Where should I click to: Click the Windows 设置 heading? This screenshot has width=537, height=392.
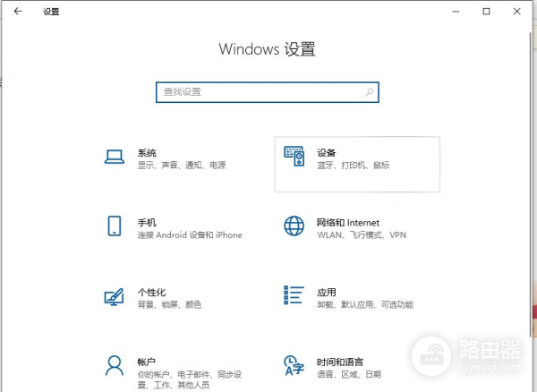pyautogui.click(x=267, y=49)
